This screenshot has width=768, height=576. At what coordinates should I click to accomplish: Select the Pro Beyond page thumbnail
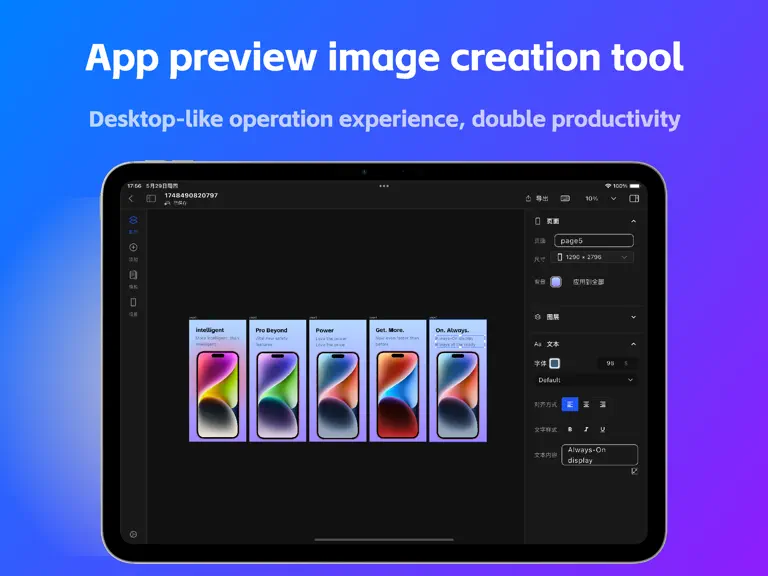click(x=278, y=381)
